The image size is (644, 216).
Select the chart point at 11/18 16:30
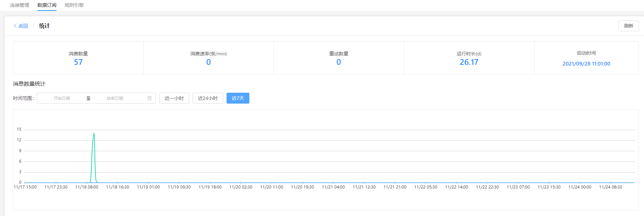[118, 183]
